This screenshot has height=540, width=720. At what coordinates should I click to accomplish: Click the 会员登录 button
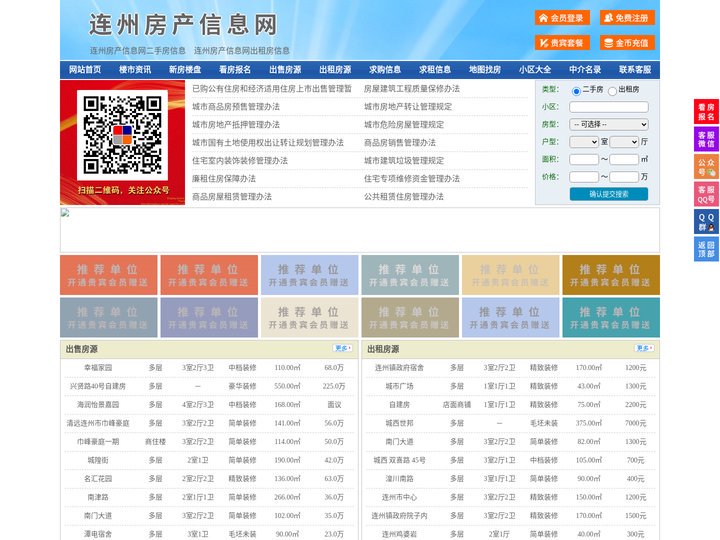562,18
